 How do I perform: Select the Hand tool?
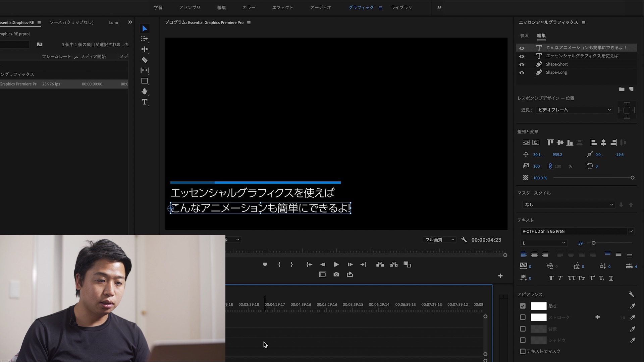tap(144, 91)
